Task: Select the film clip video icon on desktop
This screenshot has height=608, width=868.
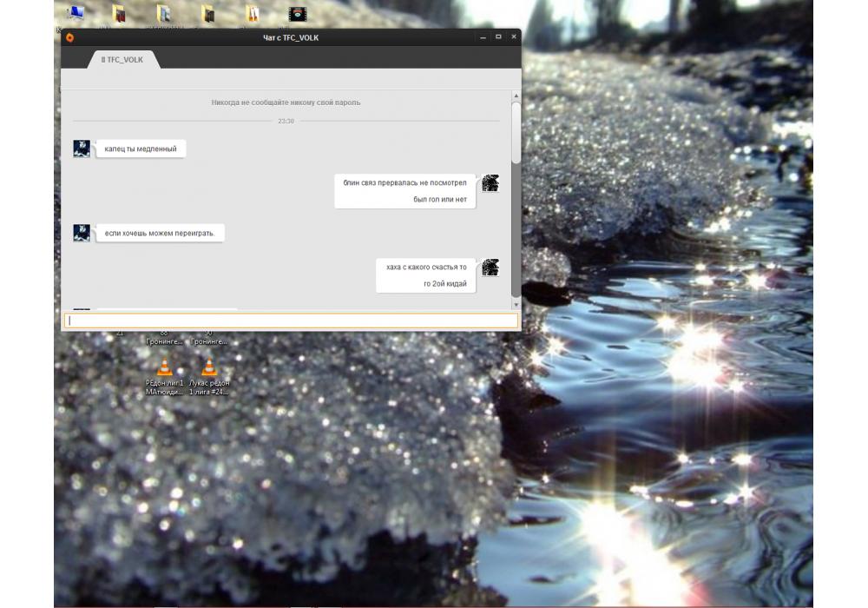Action: (297, 14)
